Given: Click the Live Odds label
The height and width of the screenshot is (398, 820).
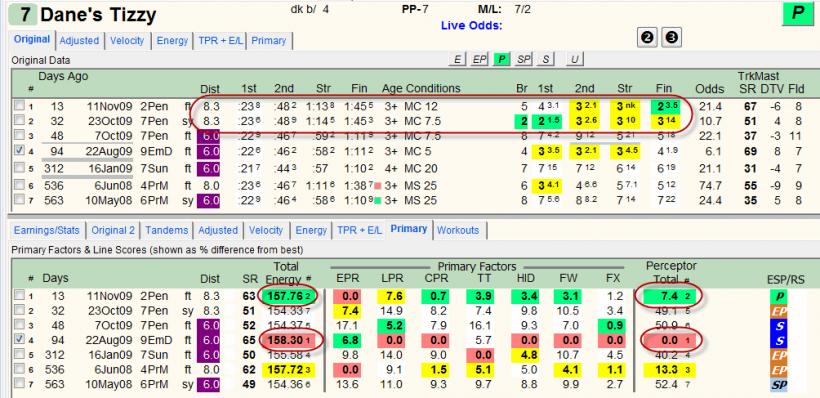Looking at the screenshot, I should coord(471,26).
